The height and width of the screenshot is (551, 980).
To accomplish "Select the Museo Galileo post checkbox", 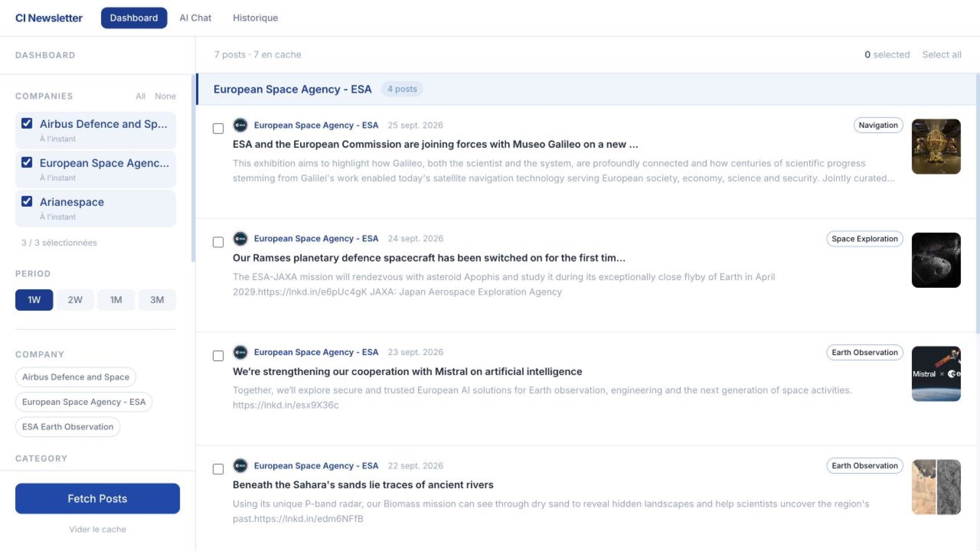I will (x=218, y=129).
